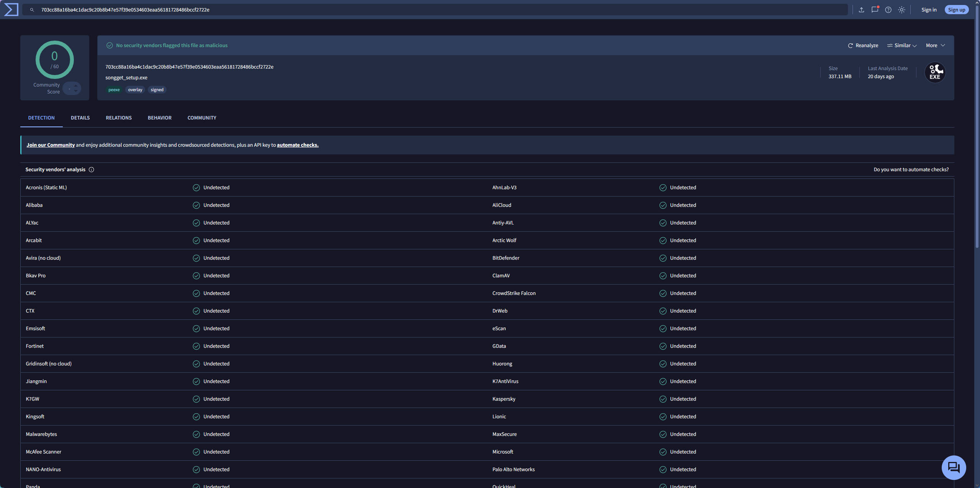Click the Undetected status for Alibaba
This screenshot has height=488, width=980.
pos(216,205)
